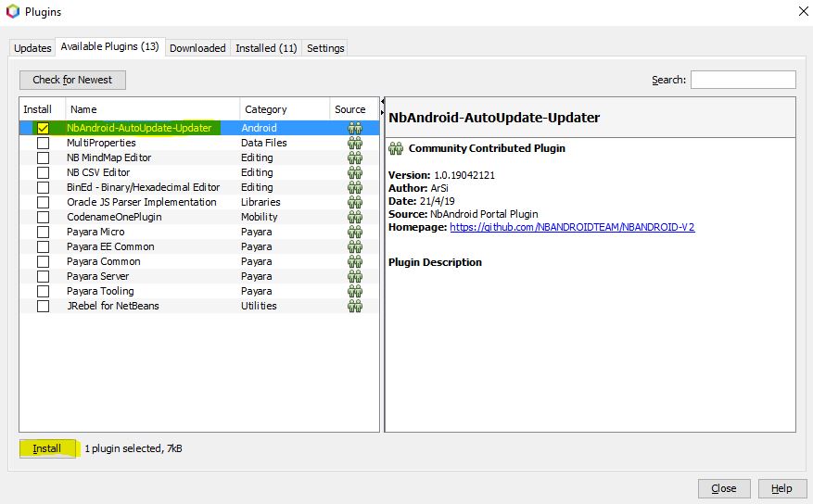Screen dimensions: 813x504
Task: Click the source icon for NB MindMap Editor
Action: [355, 157]
